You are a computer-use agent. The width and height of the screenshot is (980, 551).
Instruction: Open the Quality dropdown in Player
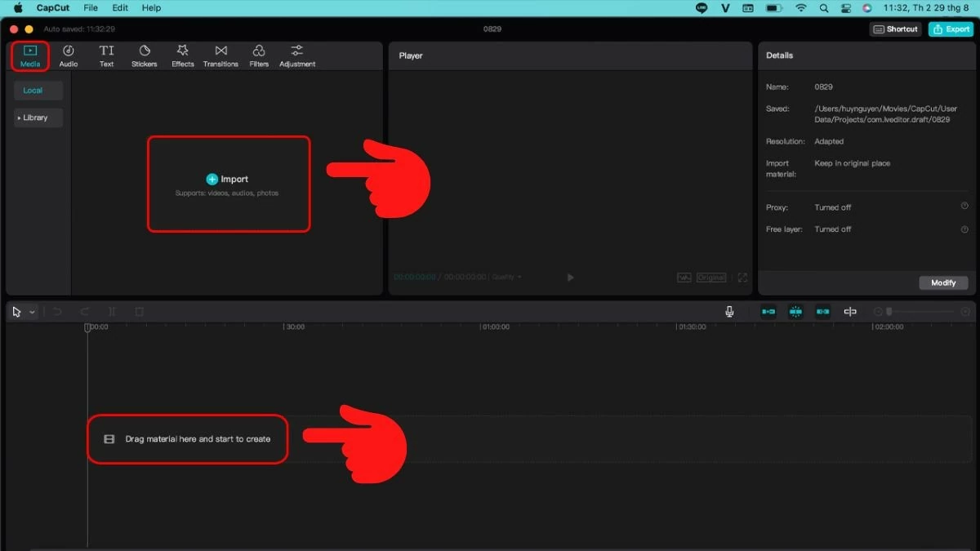[x=506, y=278]
